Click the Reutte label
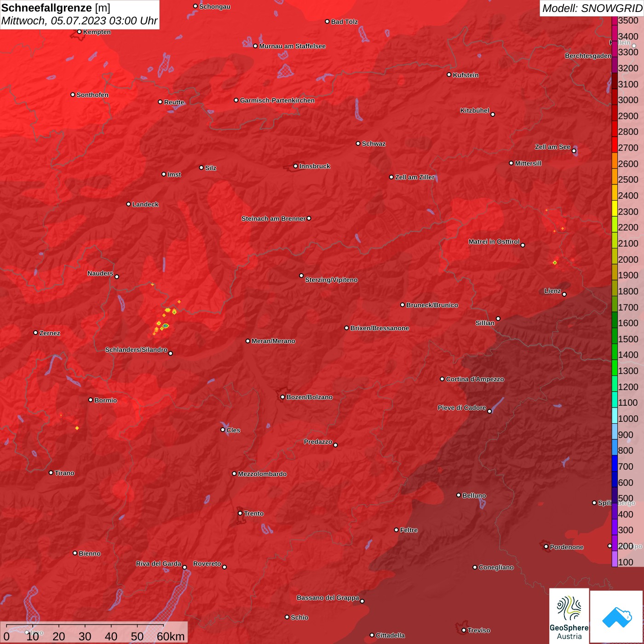Viewport: 644px width, 644px height. tap(174, 102)
